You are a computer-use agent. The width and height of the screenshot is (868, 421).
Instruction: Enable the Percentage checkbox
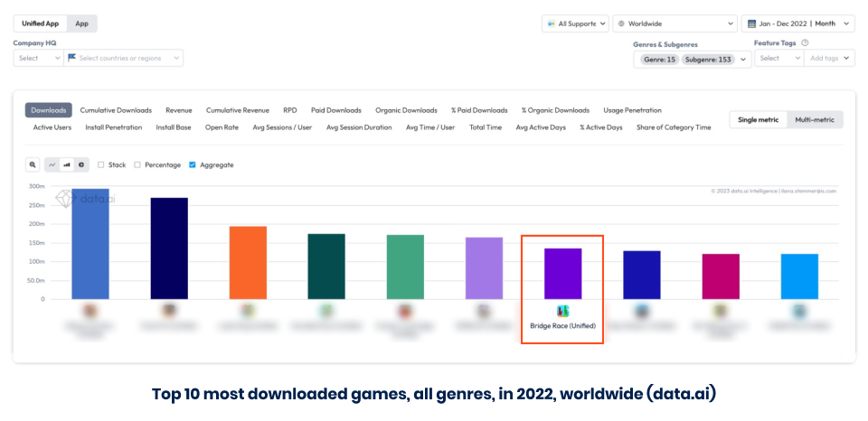[x=137, y=164]
